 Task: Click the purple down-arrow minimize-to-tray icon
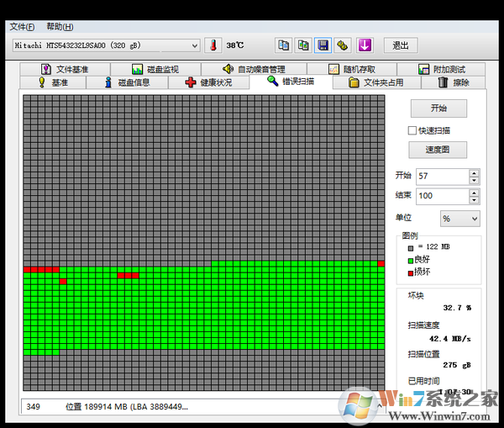(365, 45)
